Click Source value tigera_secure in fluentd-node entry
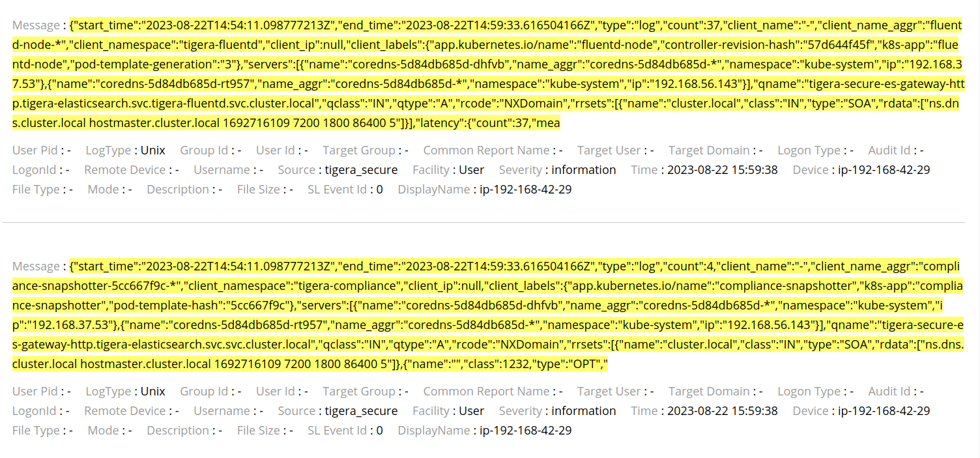The width and height of the screenshot is (980, 458). (x=361, y=170)
